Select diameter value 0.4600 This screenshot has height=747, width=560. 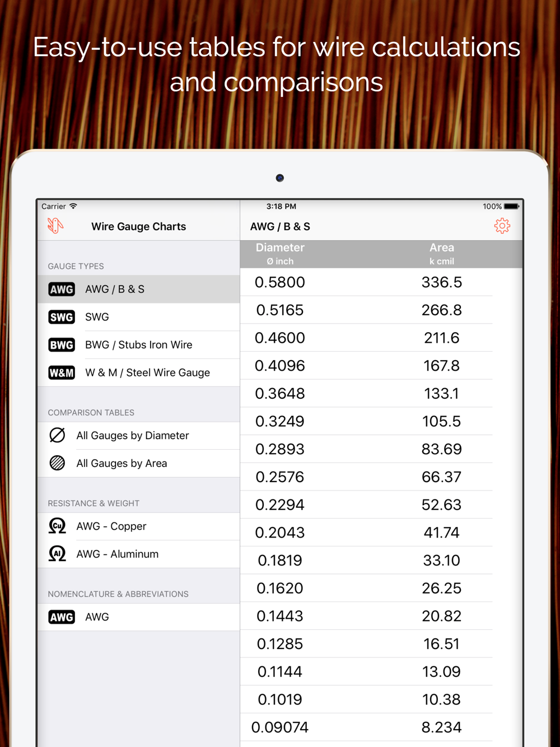(x=280, y=338)
